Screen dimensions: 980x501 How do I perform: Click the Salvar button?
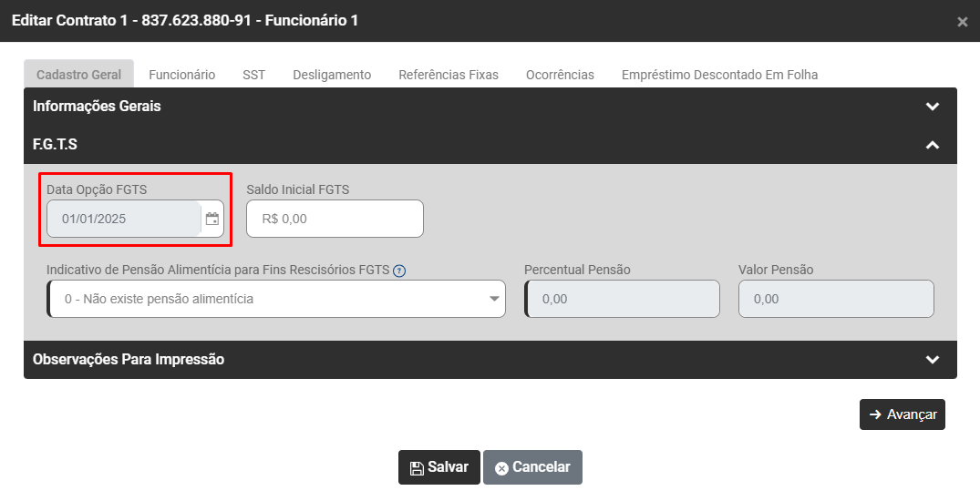(x=439, y=467)
